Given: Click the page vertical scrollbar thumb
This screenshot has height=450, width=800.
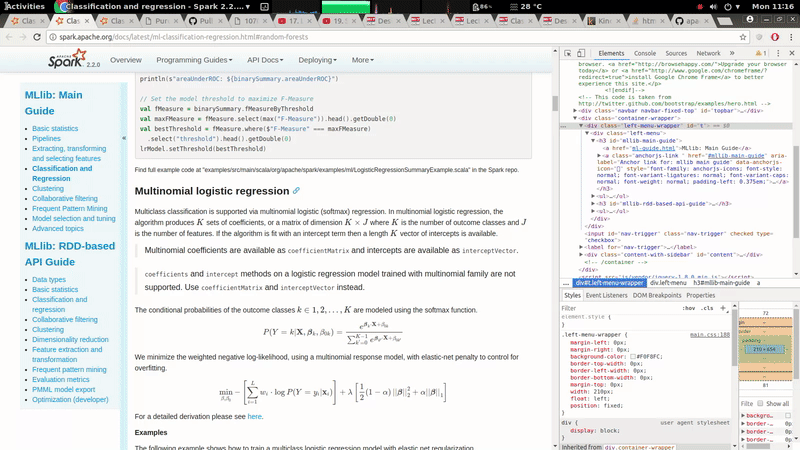Looking at the screenshot, I should tap(555, 103).
